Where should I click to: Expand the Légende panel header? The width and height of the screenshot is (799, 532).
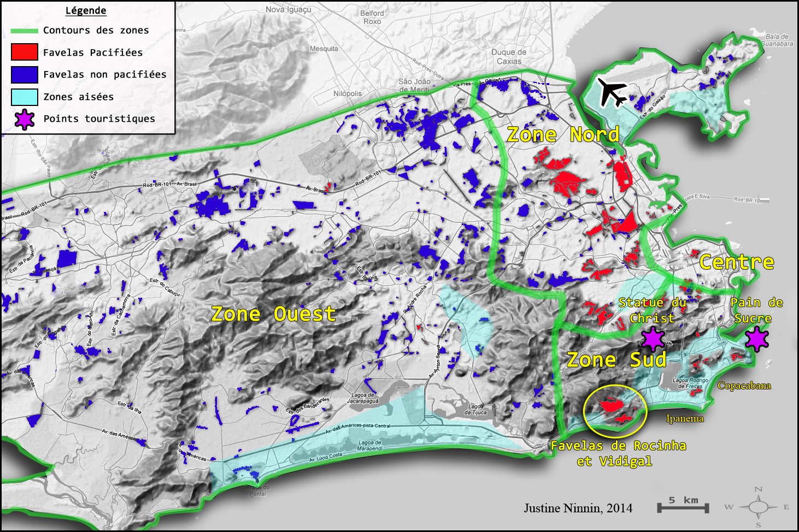pos(86,11)
